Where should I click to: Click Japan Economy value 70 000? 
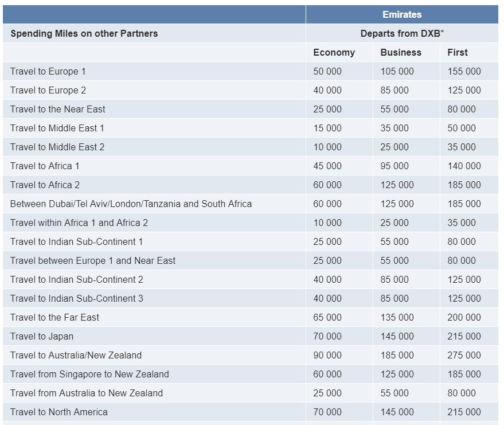[327, 337]
